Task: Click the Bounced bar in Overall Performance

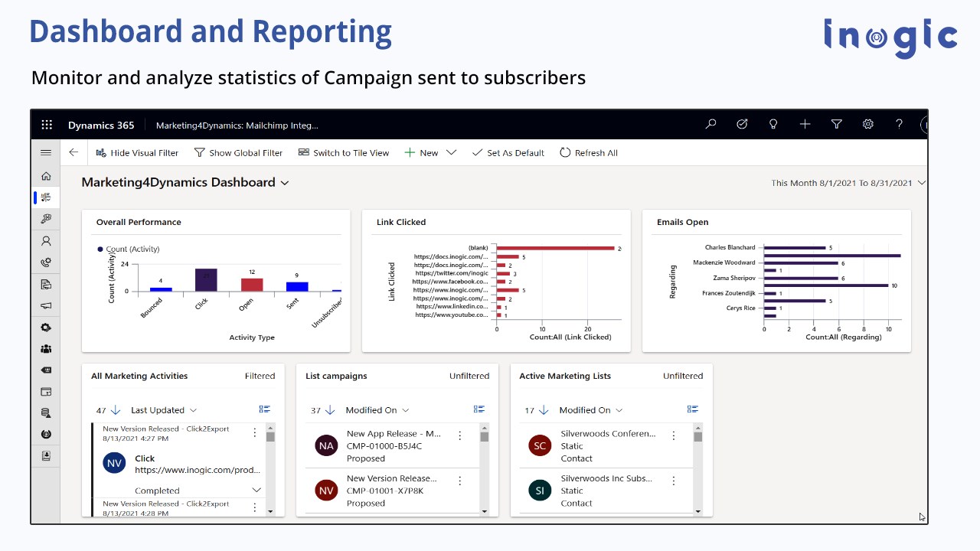Action: tap(161, 289)
